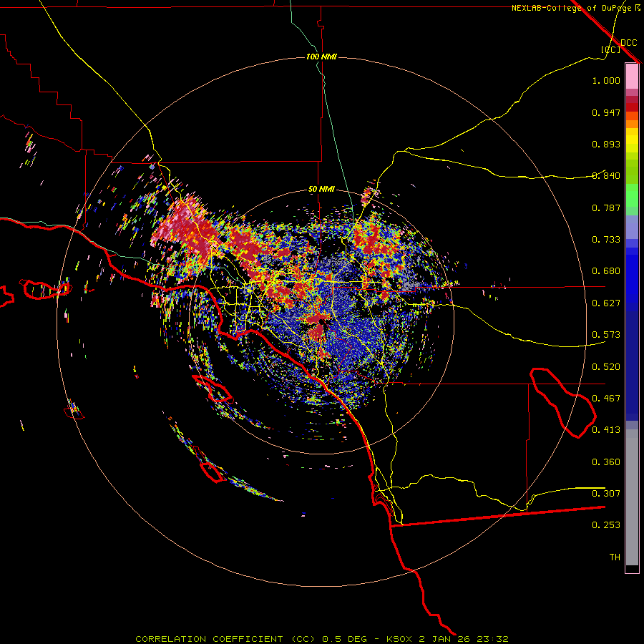Screen dimensions: 644x644
Task: Click the 23:32 timestamp in caption
Action: pos(492,639)
